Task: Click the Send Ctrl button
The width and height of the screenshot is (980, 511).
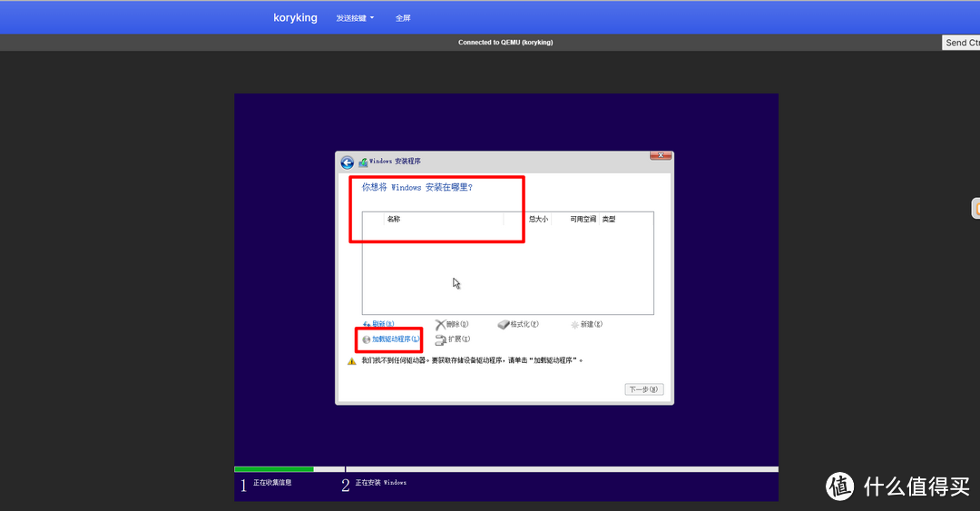Action: (961, 43)
